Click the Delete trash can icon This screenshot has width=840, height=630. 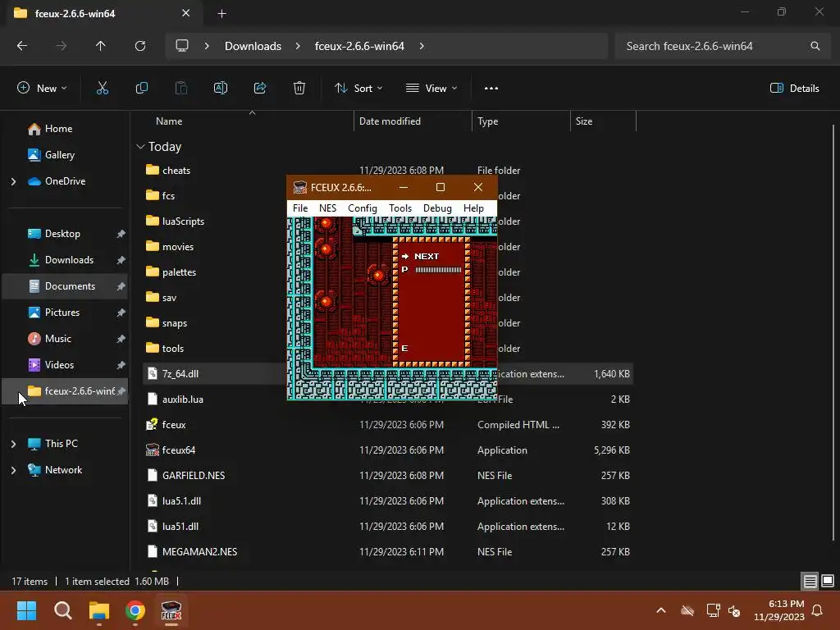coord(299,89)
